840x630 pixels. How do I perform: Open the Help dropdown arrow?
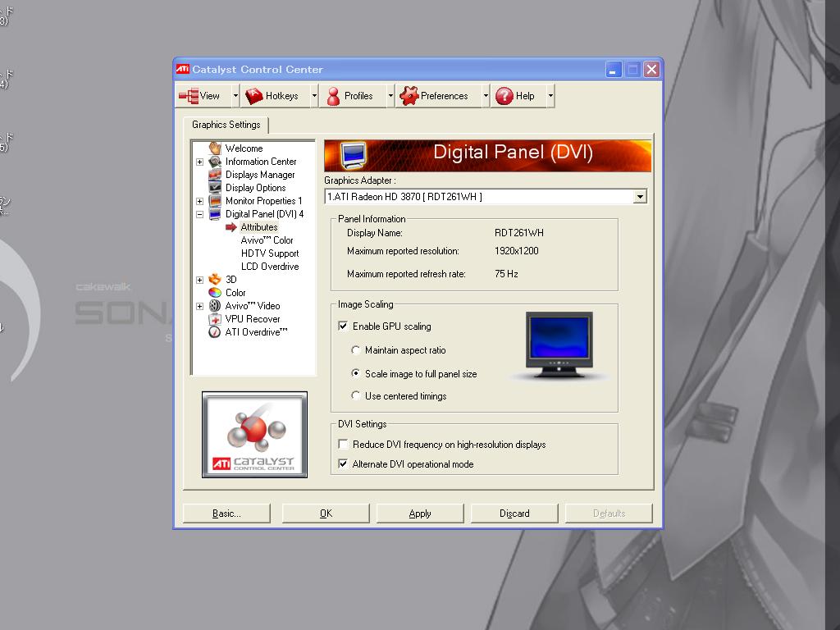pyautogui.click(x=550, y=97)
